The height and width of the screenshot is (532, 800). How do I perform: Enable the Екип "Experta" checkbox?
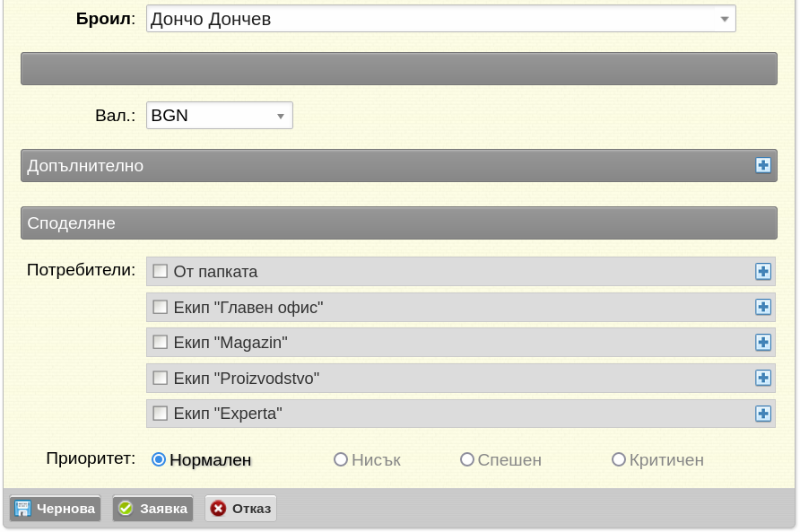[x=161, y=413]
